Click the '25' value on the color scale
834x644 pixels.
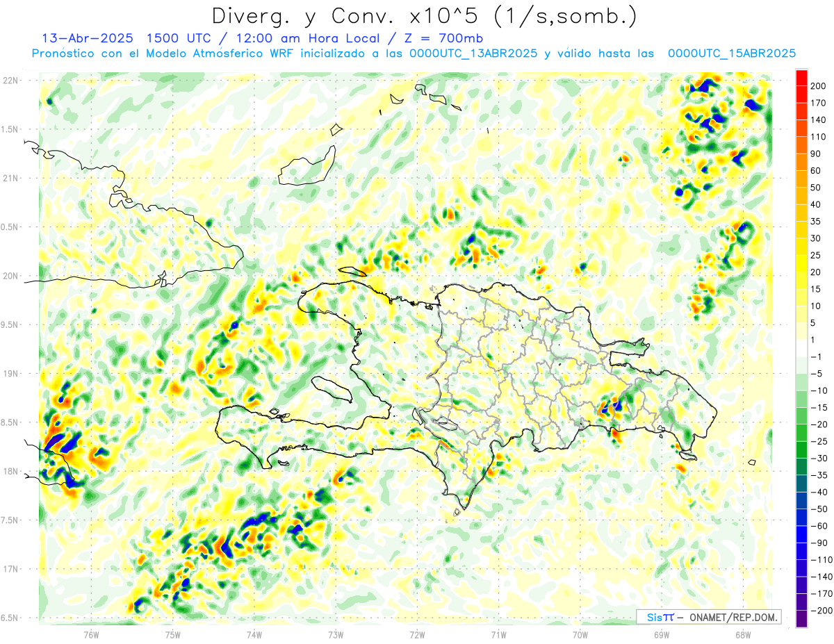(816, 255)
